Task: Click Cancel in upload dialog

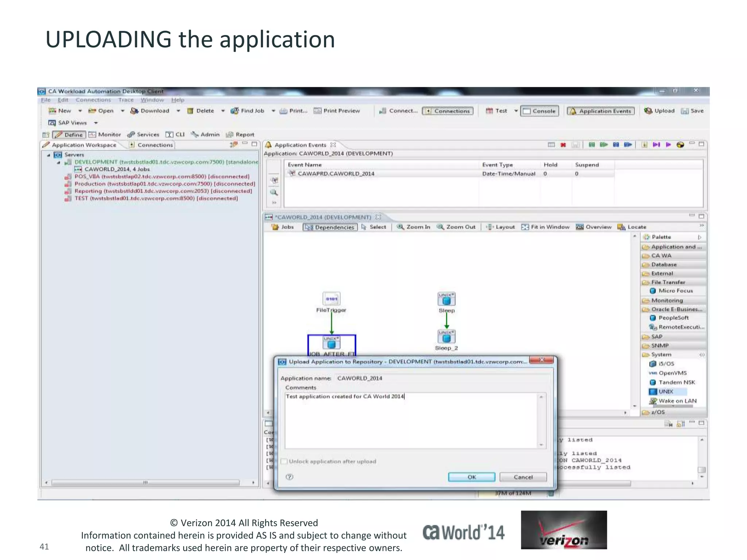Action: click(523, 477)
